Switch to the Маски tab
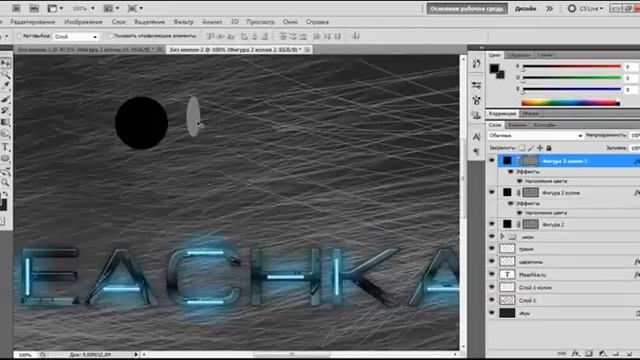 click(531, 113)
